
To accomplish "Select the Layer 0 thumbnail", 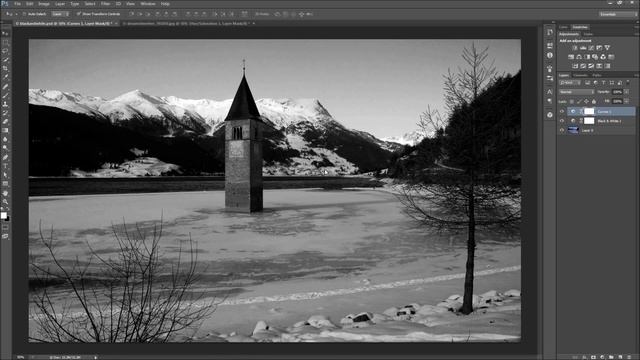I will click(573, 131).
